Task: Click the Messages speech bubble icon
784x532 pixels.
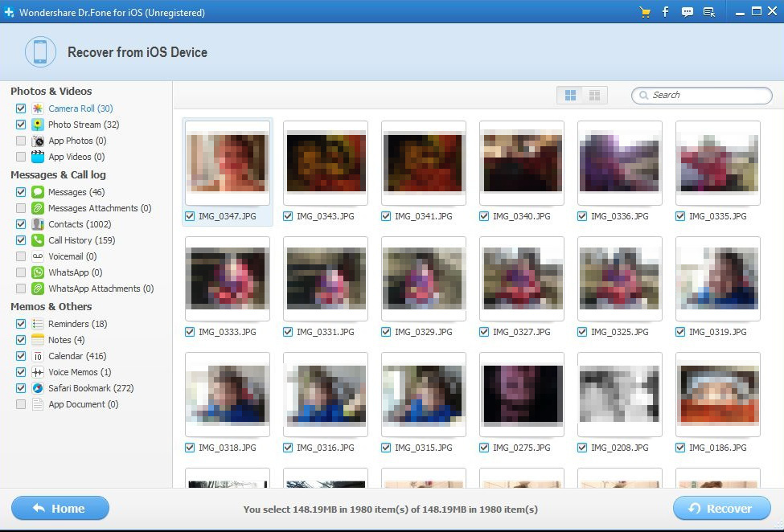Action: click(38, 192)
